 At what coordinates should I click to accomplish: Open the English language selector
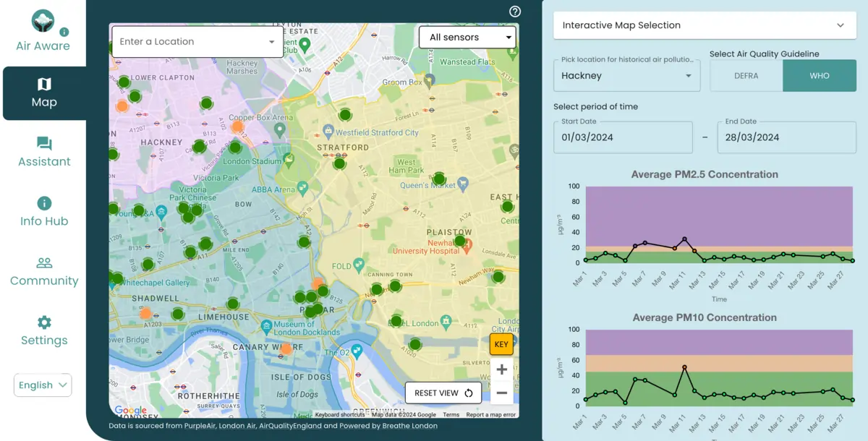click(43, 385)
